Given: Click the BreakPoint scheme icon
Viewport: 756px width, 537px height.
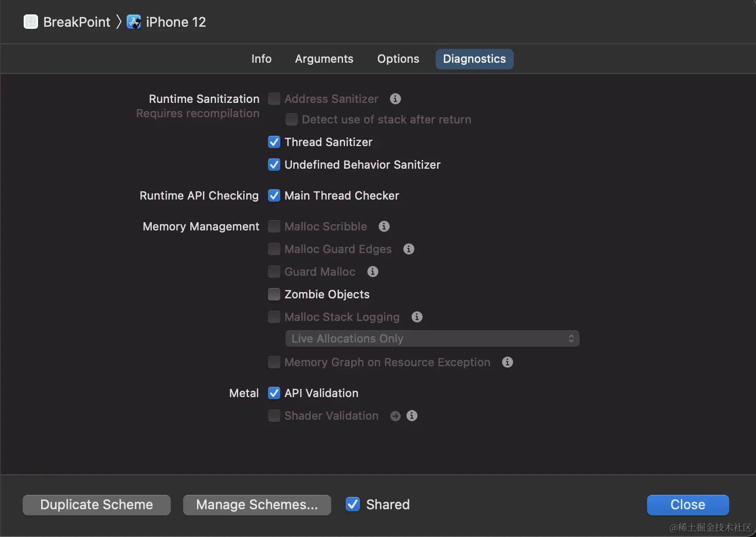Looking at the screenshot, I should click(31, 22).
